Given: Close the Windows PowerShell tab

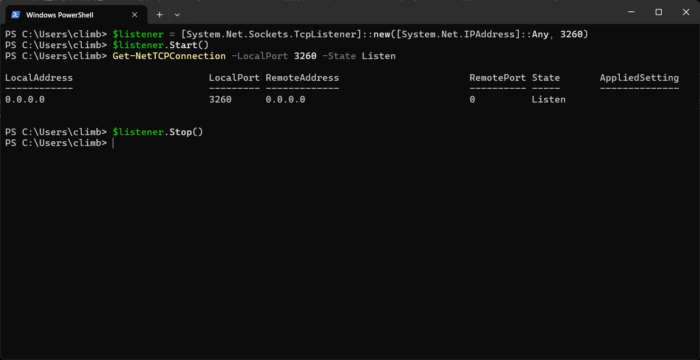Looking at the screenshot, I should click(134, 15).
